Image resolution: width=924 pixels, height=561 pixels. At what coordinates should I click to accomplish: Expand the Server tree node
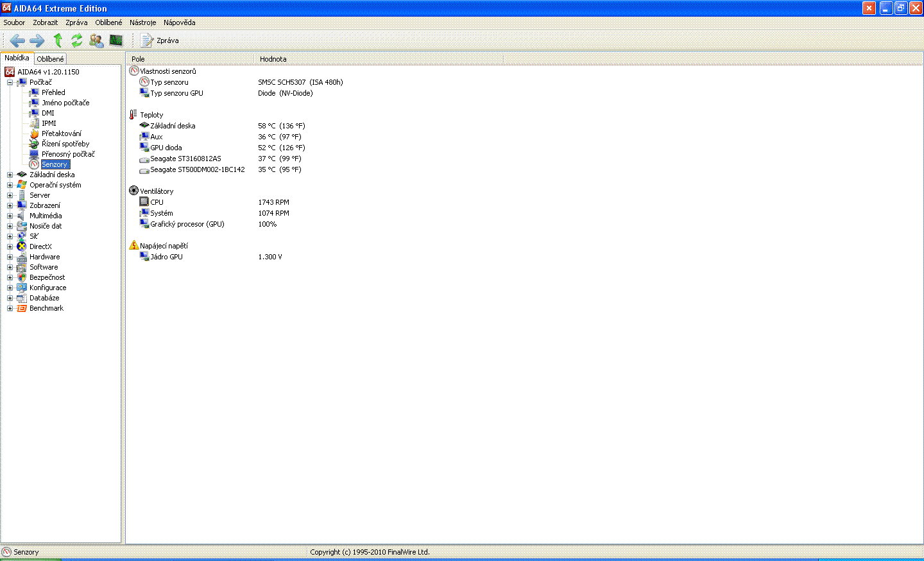tap(10, 195)
